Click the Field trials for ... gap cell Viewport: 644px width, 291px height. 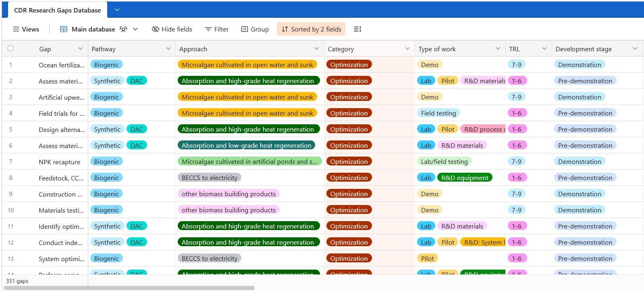pos(62,113)
